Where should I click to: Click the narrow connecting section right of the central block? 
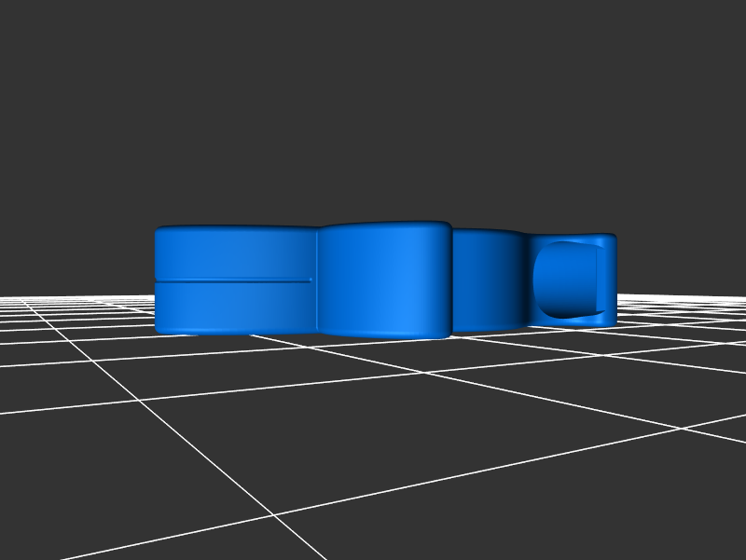click(490, 280)
